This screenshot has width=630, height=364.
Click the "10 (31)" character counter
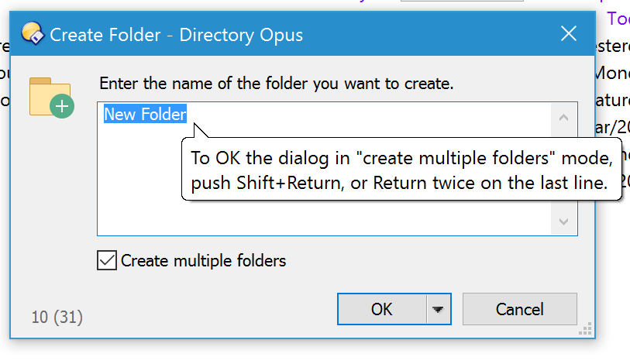pos(57,317)
